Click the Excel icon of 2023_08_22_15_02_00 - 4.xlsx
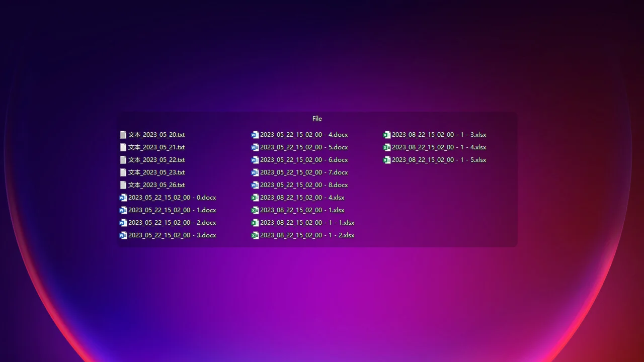The width and height of the screenshot is (644, 362). click(x=255, y=198)
